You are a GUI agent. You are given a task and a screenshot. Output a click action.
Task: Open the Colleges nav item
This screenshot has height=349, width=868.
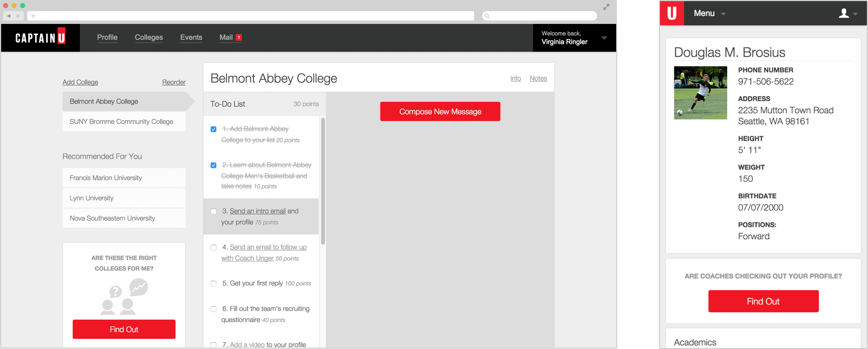[149, 37]
